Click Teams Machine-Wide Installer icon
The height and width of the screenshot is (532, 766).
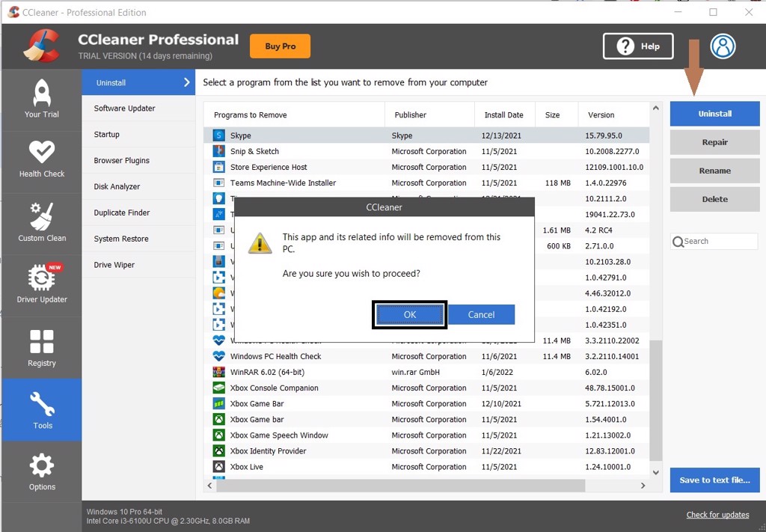pos(219,183)
